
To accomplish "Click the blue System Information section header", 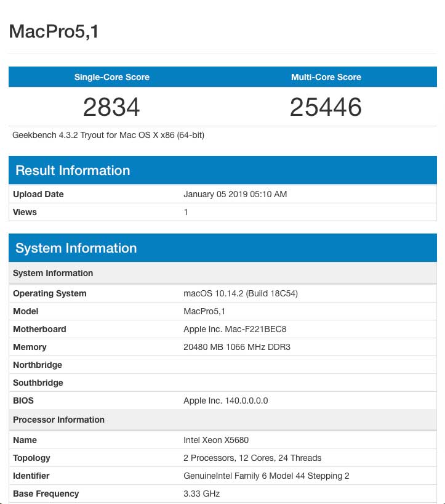I will pos(223,248).
